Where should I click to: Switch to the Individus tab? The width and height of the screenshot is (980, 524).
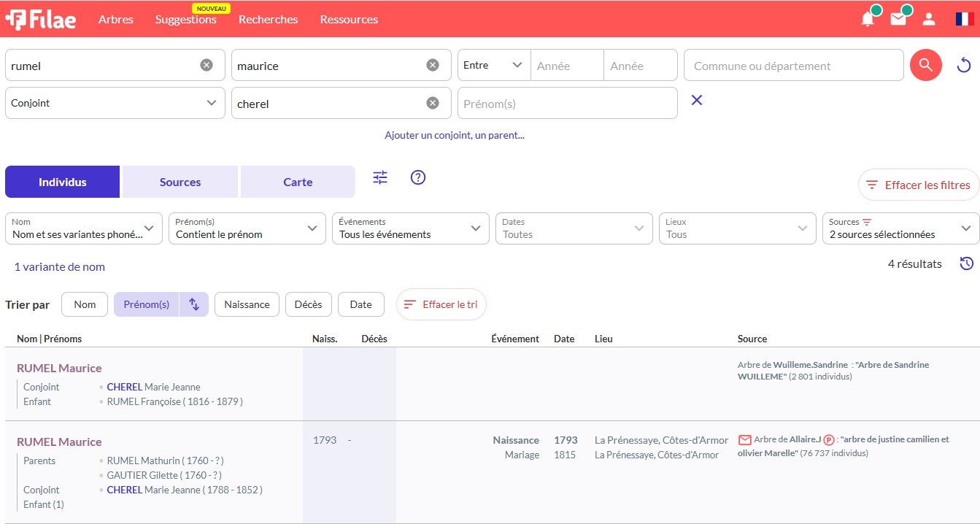[x=63, y=182]
